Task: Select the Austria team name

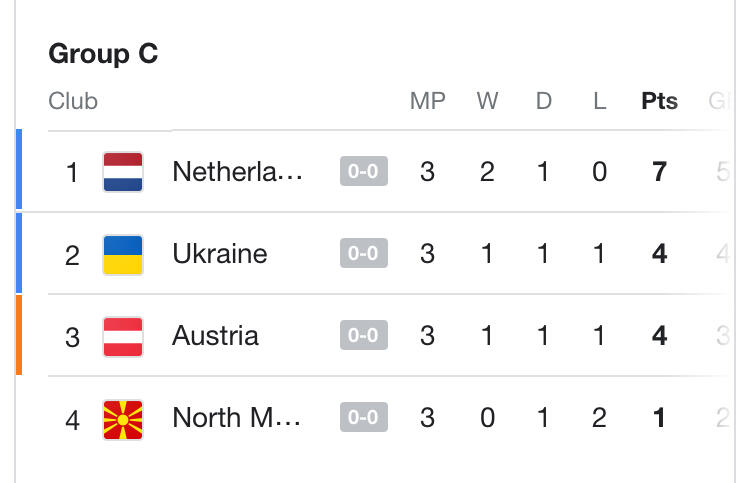Action: (215, 336)
